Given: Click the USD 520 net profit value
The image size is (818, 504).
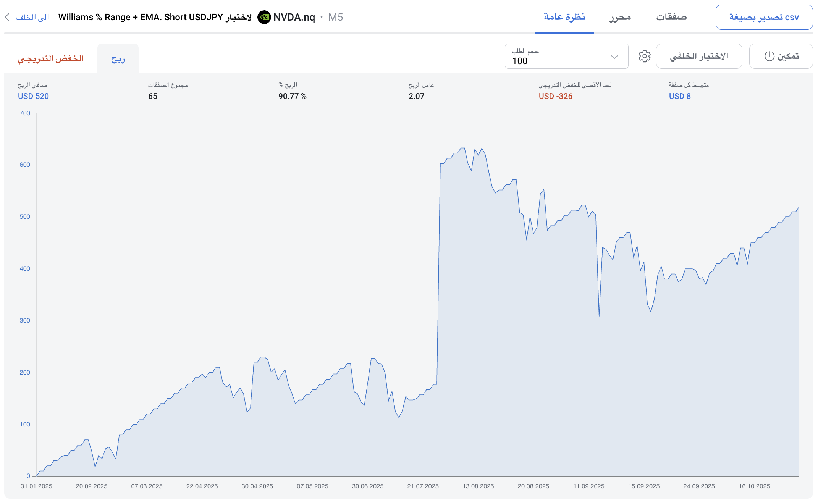Looking at the screenshot, I should (33, 96).
